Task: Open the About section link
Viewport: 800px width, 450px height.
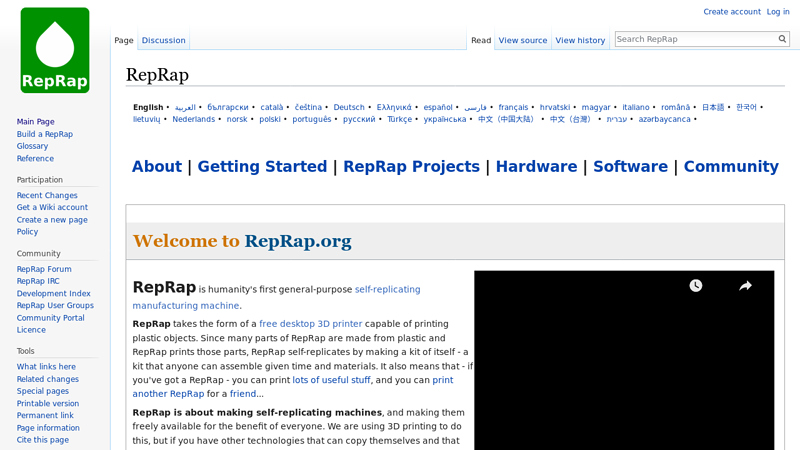Action: (x=157, y=166)
